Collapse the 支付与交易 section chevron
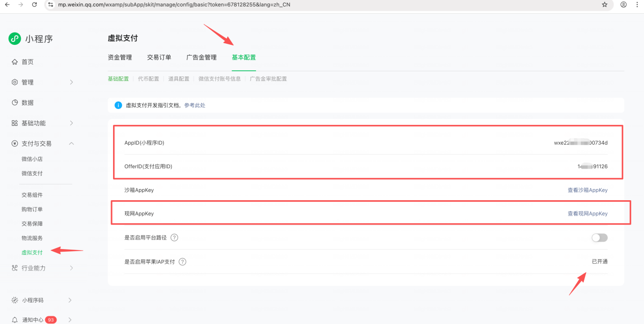Screen dimensions: 644x324 point(71,144)
